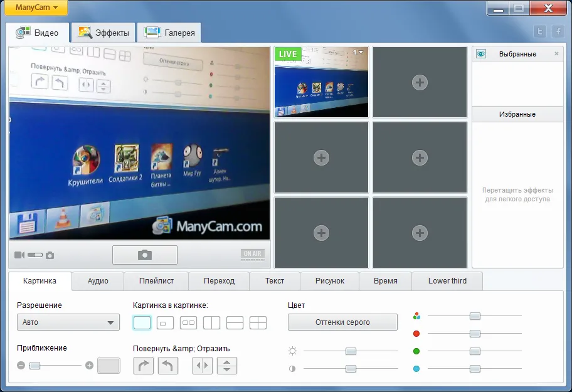Click the Twitter share icon

[x=540, y=32]
